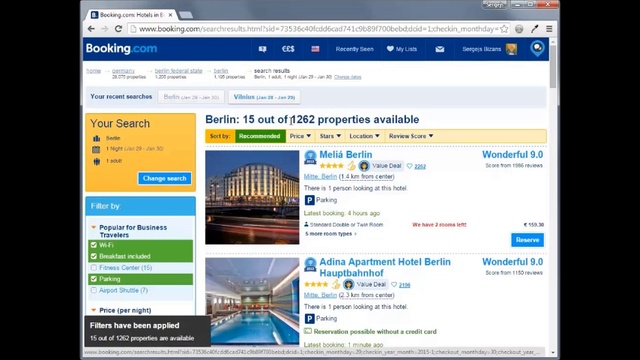Open the Review Score sort dropdown

pyautogui.click(x=411, y=136)
